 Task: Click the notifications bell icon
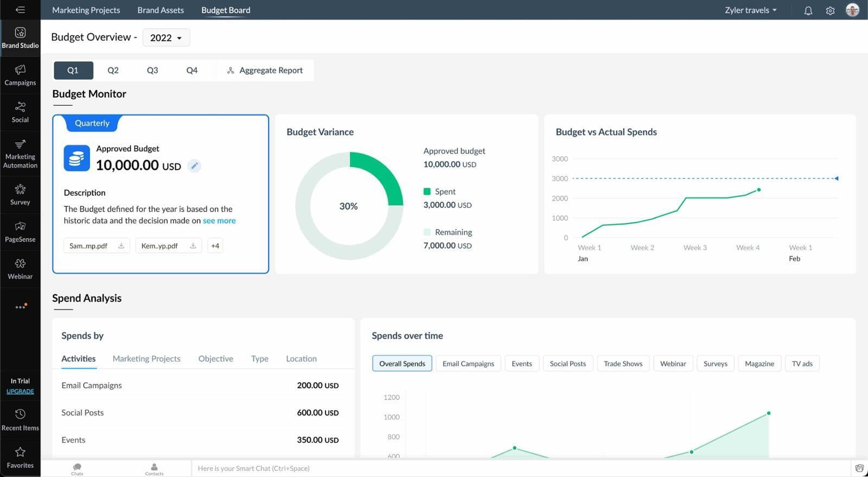[x=808, y=10]
